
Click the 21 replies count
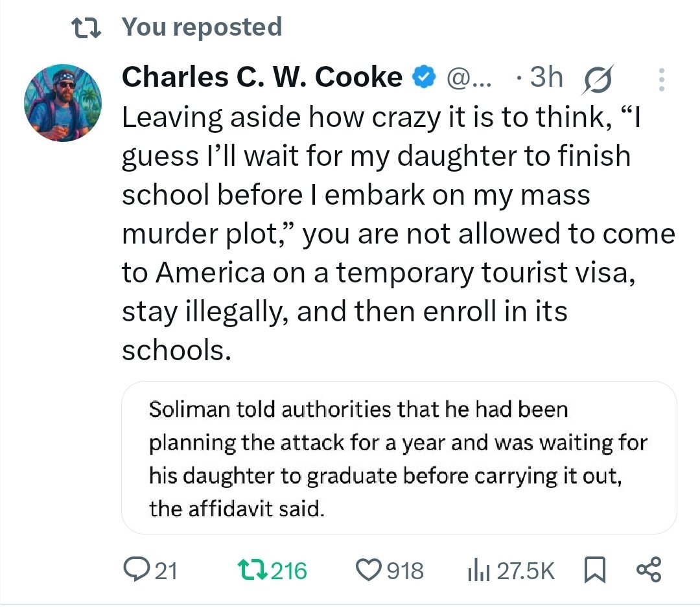167,571
